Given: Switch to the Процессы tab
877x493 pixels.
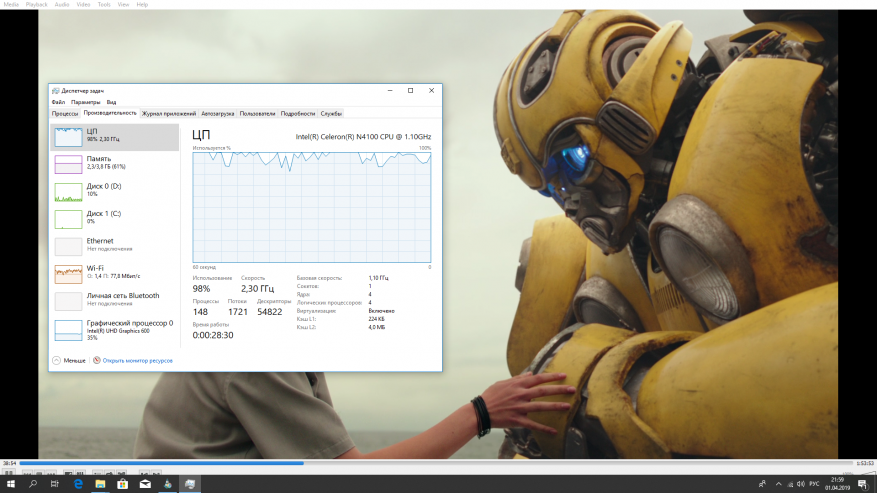Looking at the screenshot, I should [x=65, y=114].
